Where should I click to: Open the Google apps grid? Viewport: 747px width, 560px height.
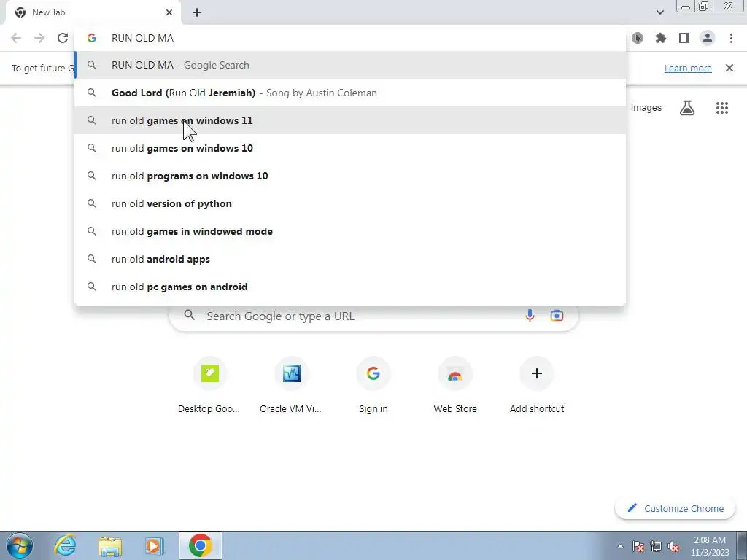pyautogui.click(x=722, y=108)
